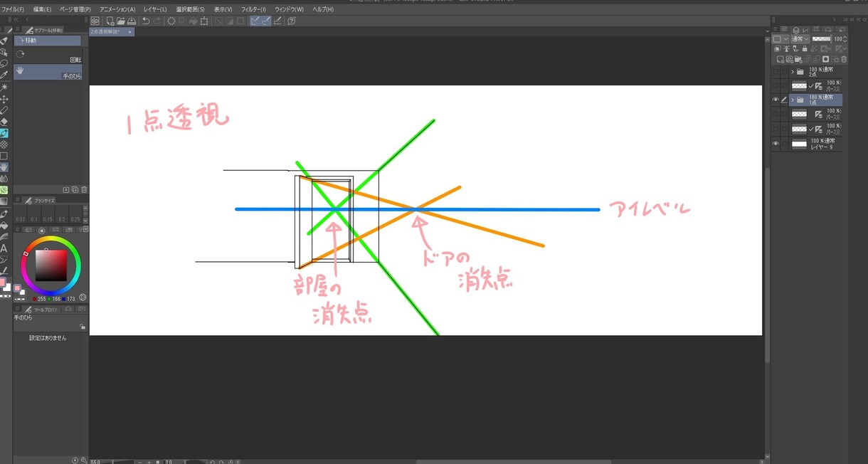868x464 pixels.
Task: Open the アニメーション(A) menu
Action: 117,9
